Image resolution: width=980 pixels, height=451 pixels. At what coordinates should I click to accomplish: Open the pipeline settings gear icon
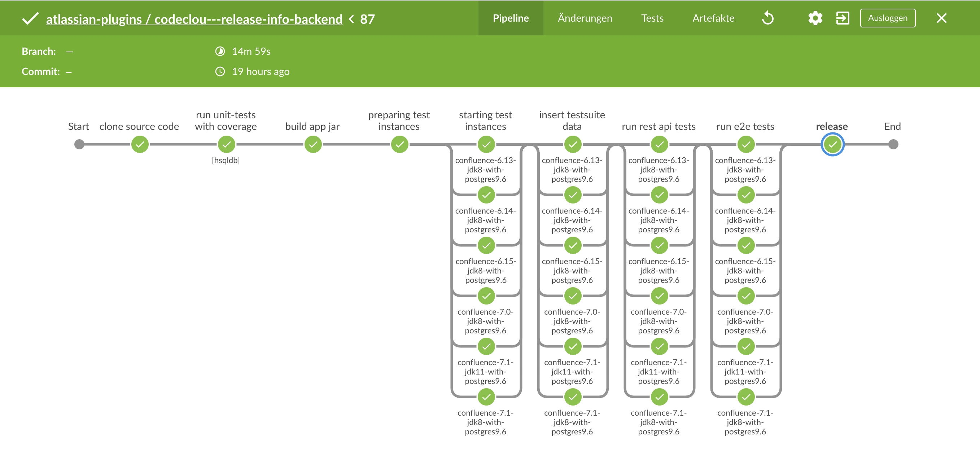click(815, 18)
